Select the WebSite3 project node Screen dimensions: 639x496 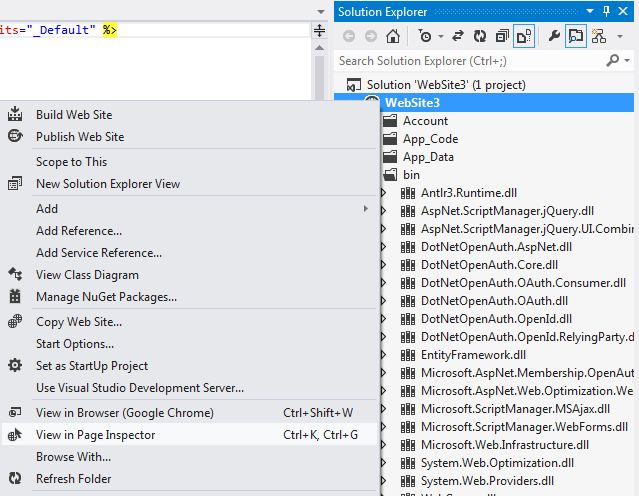[412, 103]
